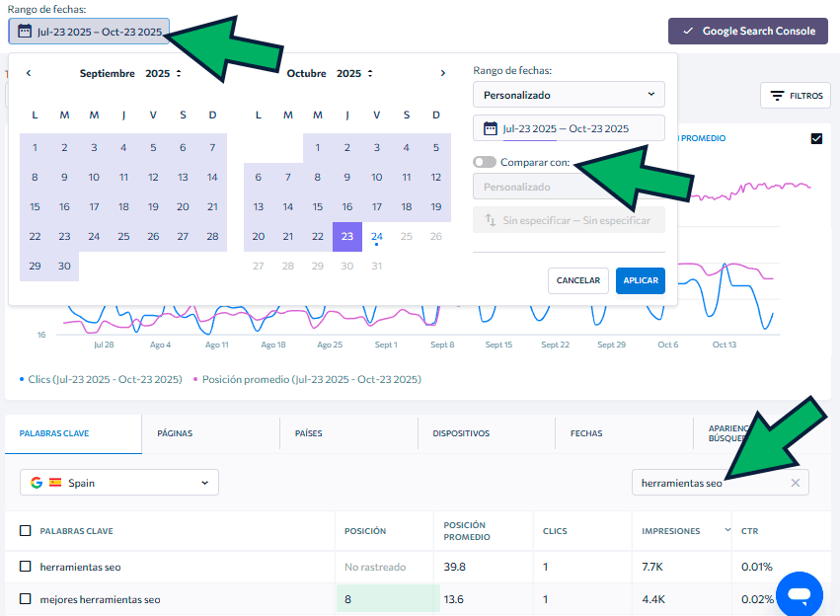Screen dimensions: 840x616
Task: Open the Dispositivos tab
Action: tap(459, 433)
